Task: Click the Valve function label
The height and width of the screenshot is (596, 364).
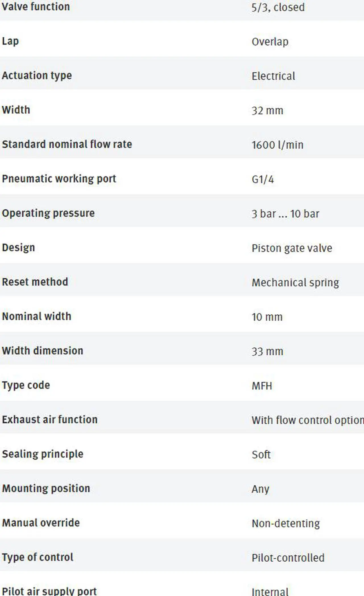Action: pyautogui.click(x=36, y=7)
